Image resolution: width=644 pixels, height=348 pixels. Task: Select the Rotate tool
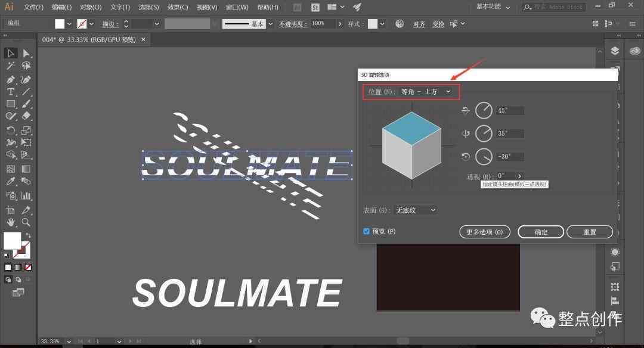11,130
